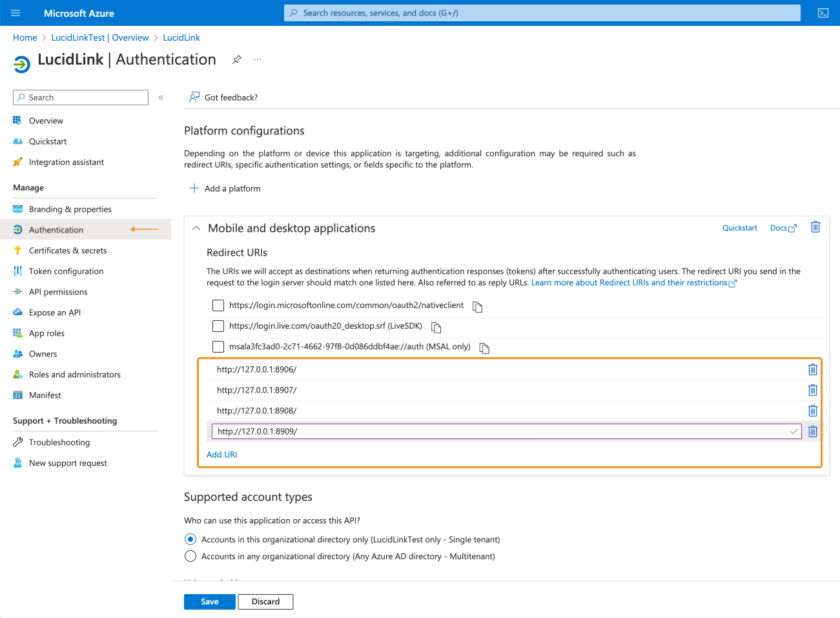Viewport: 840px width, 618px height.
Task: Select Single tenant accounts radio option
Action: click(x=190, y=539)
